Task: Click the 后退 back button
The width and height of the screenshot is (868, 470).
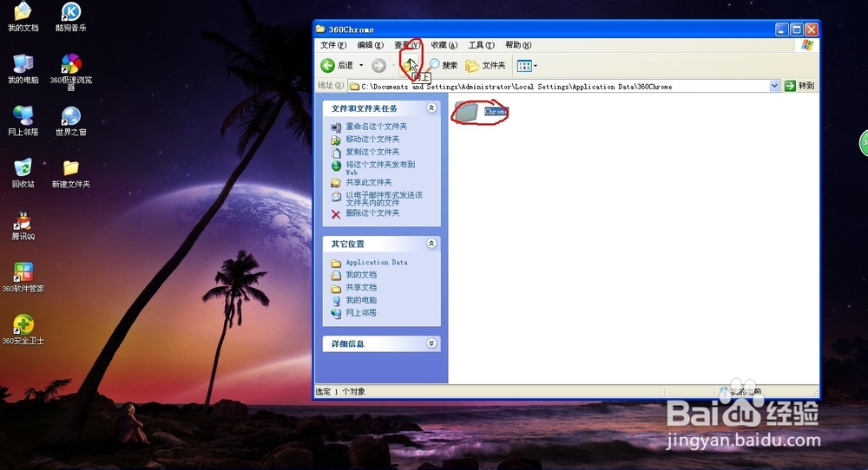Action: pyautogui.click(x=337, y=66)
